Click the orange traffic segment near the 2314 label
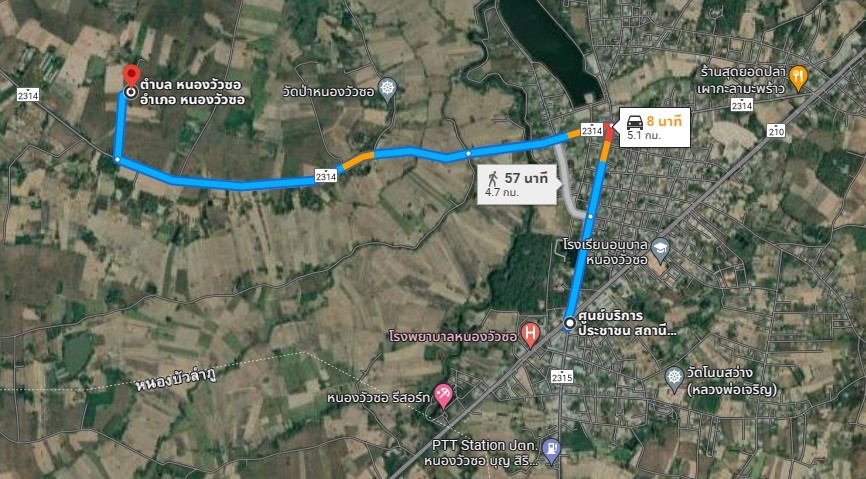Image resolution: width=866 pixels, height=479 pixels. pyautogui.click(x=357, y=160)
